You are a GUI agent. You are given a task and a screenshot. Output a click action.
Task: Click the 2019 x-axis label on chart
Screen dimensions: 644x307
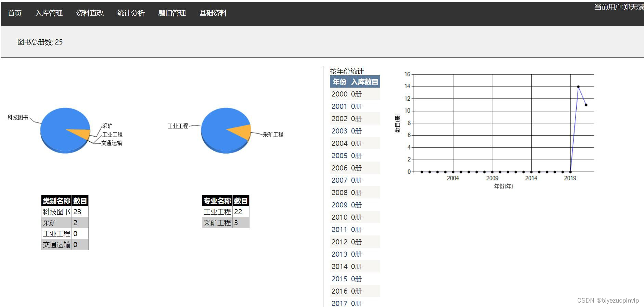pyautogui.click(x=570, y=178)
